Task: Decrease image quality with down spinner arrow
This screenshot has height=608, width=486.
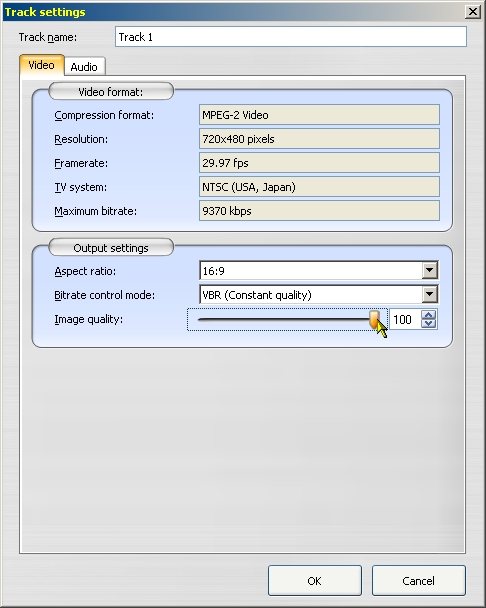Action: coord(429,324)
